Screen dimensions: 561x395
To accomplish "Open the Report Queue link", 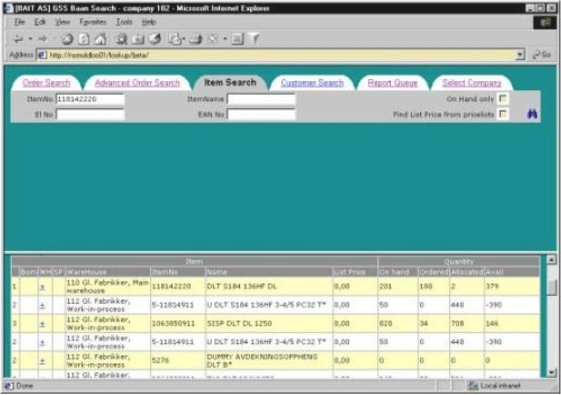I will (392, 83).
